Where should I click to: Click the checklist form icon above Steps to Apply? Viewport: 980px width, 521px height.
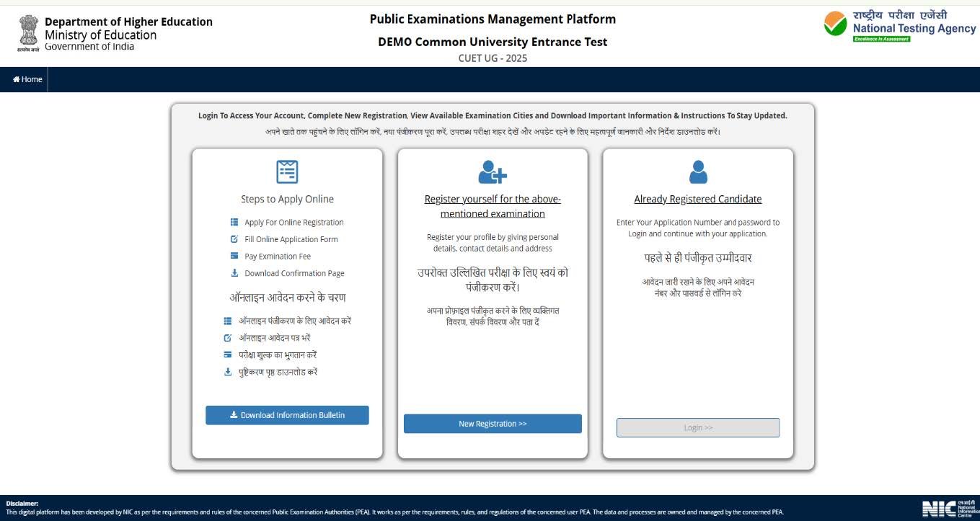287,172
